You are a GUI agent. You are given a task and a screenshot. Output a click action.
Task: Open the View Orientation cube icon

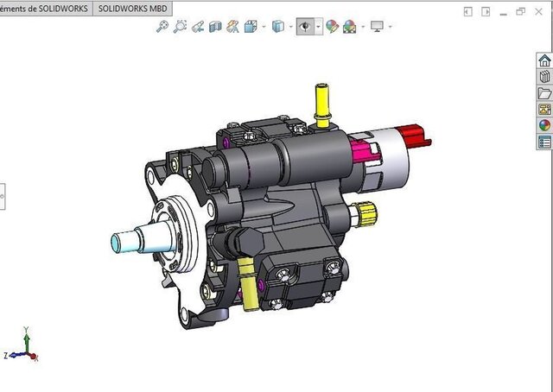click(x=251, y=27)
